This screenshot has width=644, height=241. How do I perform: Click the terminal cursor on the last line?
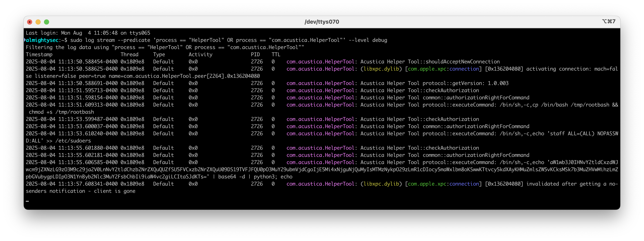click(27, 201)
